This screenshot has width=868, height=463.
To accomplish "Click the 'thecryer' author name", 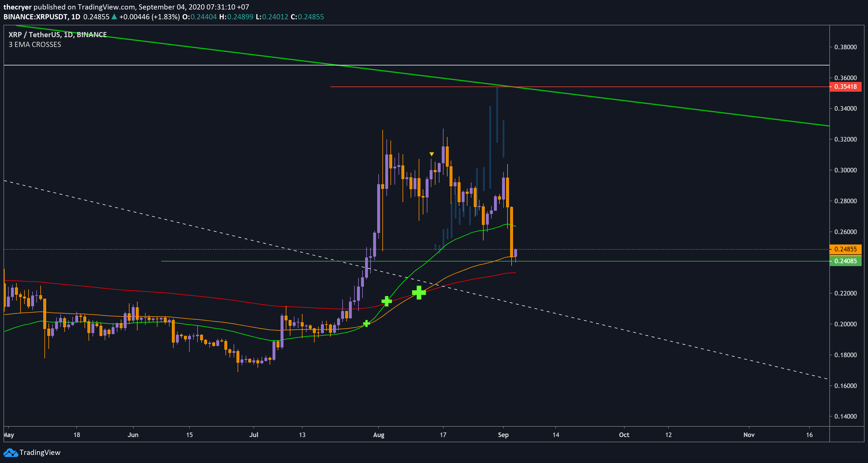I will 18,7.
